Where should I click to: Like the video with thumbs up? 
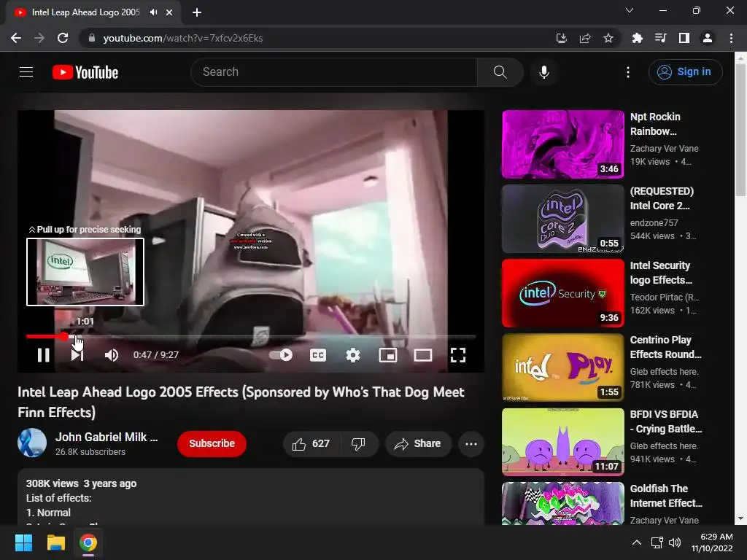(311, 444)
